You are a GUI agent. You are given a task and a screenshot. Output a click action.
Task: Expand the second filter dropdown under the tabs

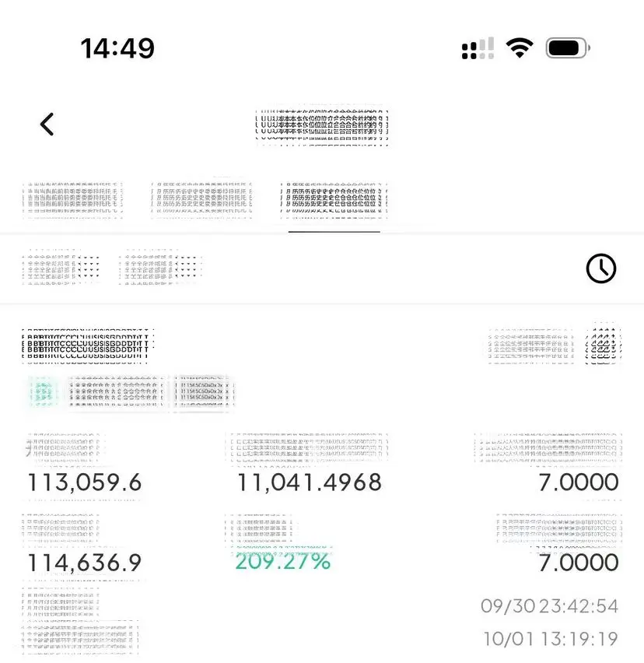tap(161, 267)
